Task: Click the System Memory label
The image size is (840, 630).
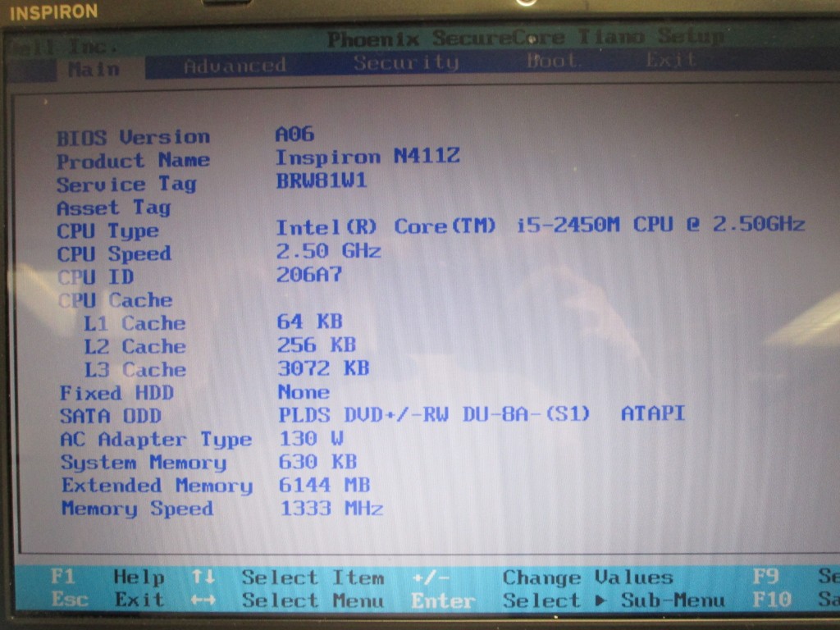Action: click(x=144, y=463)
